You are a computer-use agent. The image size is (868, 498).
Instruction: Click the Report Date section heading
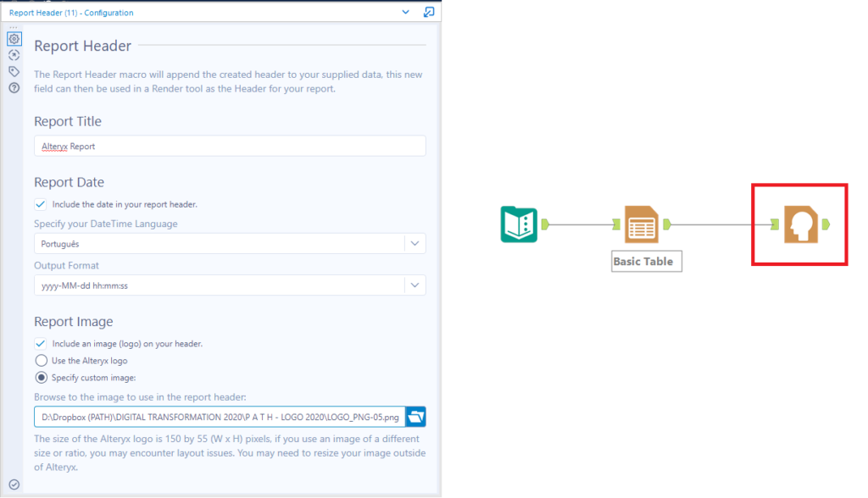coord(69,182)
